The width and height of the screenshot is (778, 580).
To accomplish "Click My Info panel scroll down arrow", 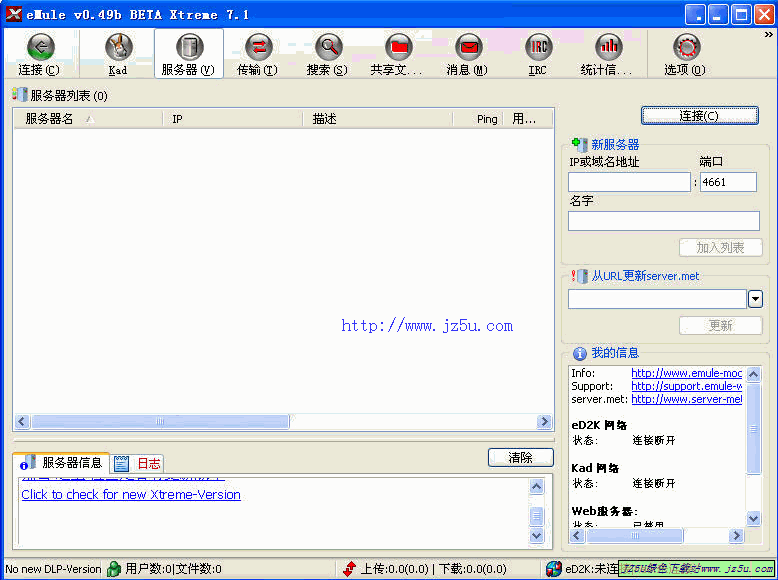I will [754, 518].
